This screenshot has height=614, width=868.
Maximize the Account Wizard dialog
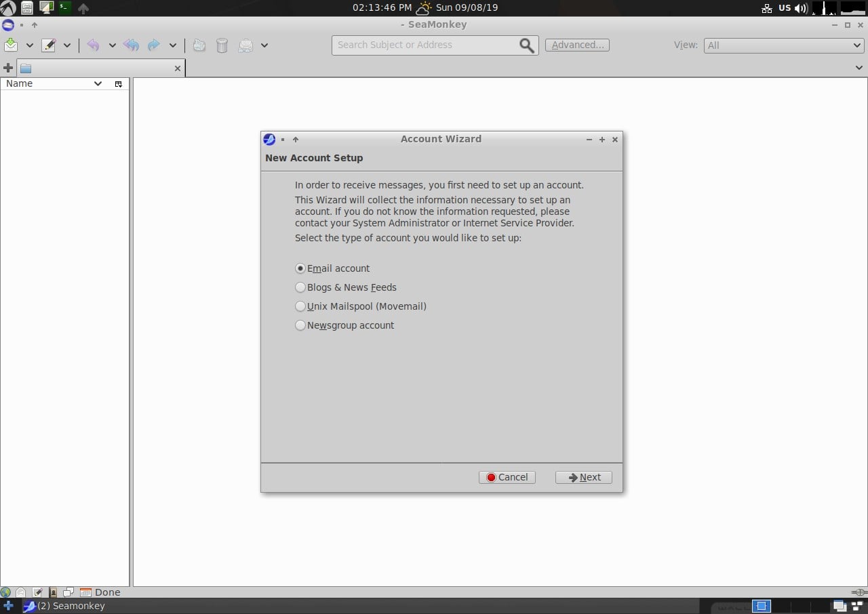point(602,140)
